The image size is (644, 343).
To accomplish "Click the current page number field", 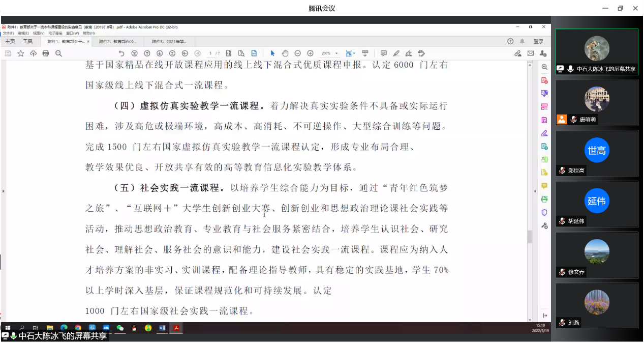I will point(210,53).
